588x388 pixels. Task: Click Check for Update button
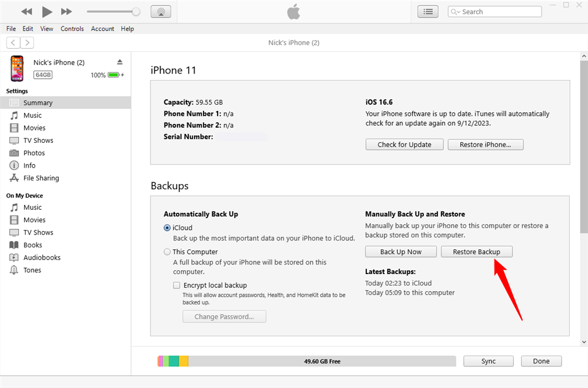point(404,145)
